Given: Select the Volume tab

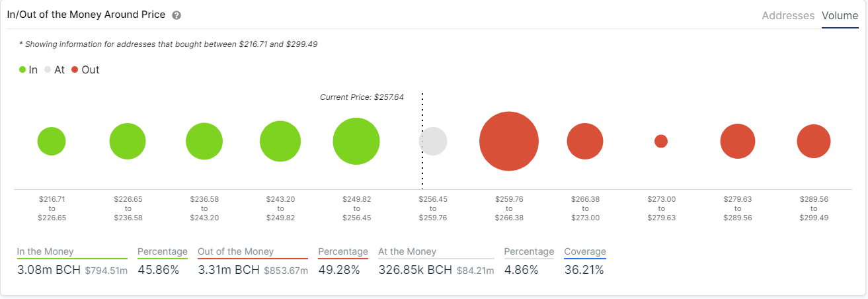Looking at the screenshot, I should [840, 15].
